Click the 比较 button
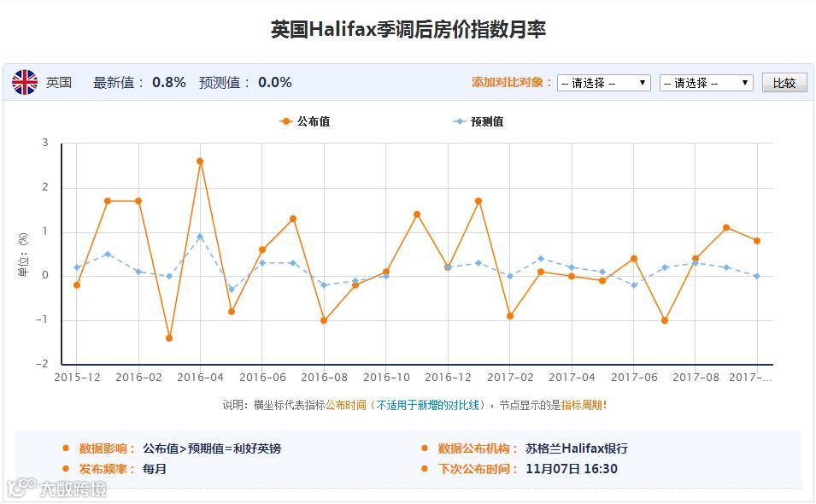Screen dimensions: 816x504 point(784,83)
